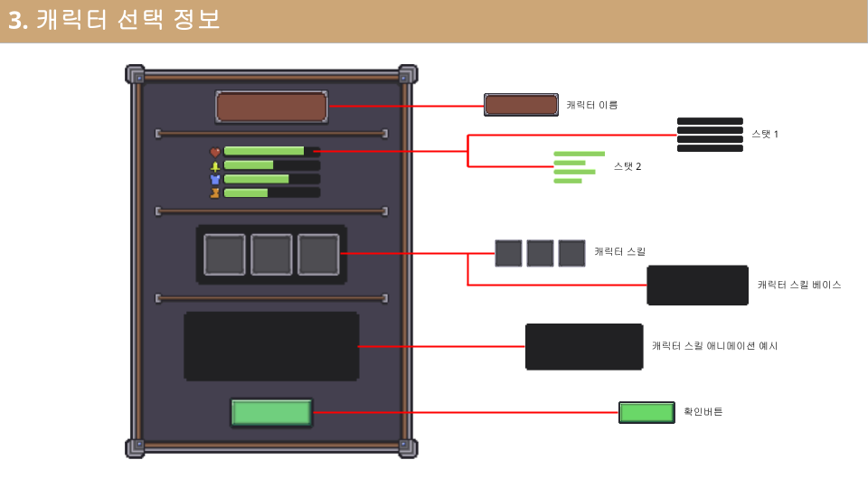Select the first skill slot in panel
This screenshot has height=488, width=868.
coord(224,254)
